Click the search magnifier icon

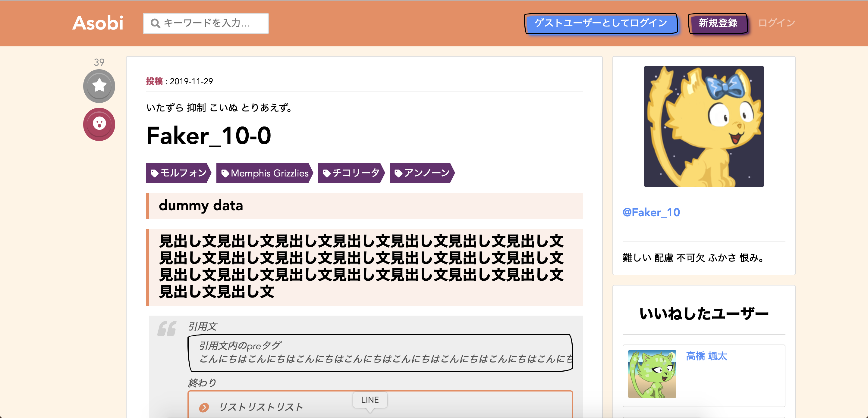click(155, 23)
